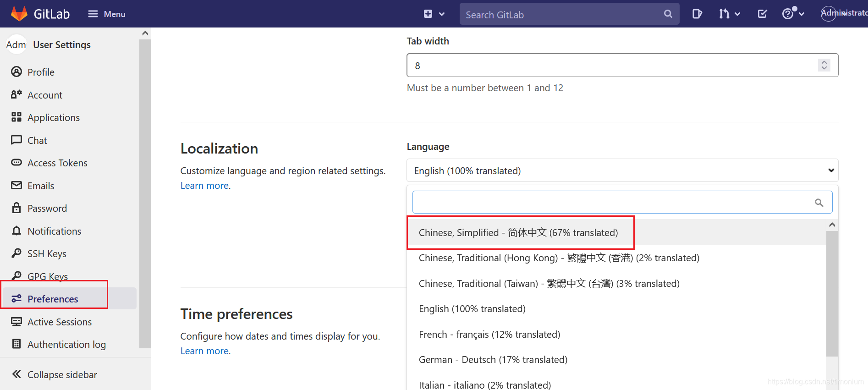Screen dimensions: 868x390
Task: Click the language list scrollbar thumb
Action: point(832,293)
